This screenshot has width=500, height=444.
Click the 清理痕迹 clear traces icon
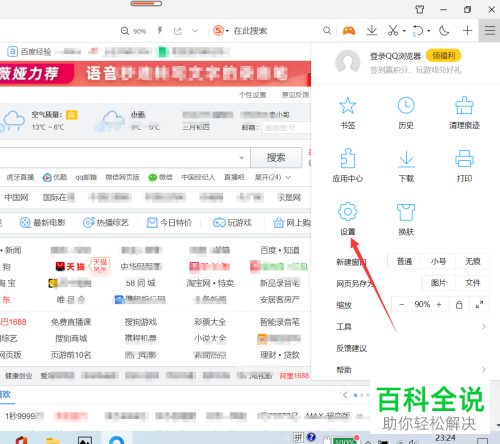(464, 106)
